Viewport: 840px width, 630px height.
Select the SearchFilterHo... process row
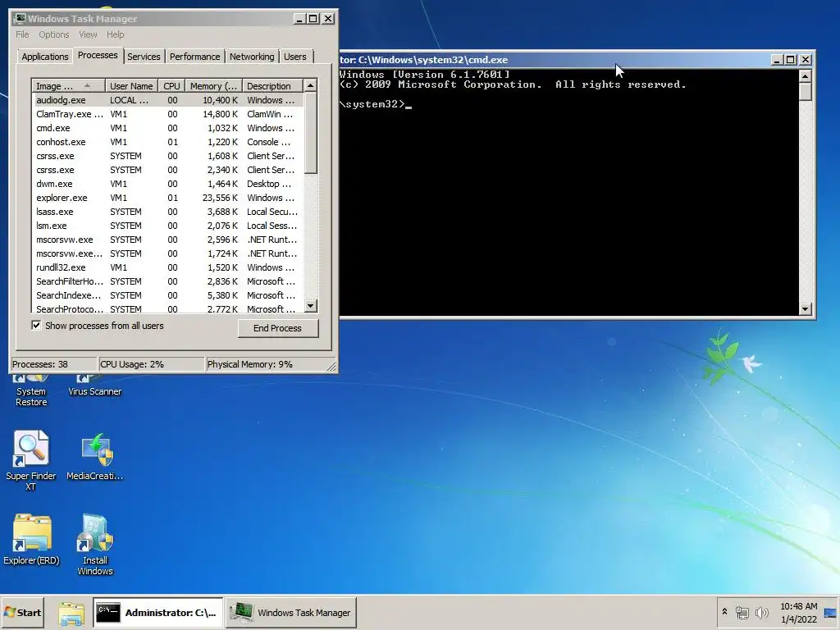(x=167, y=281)
